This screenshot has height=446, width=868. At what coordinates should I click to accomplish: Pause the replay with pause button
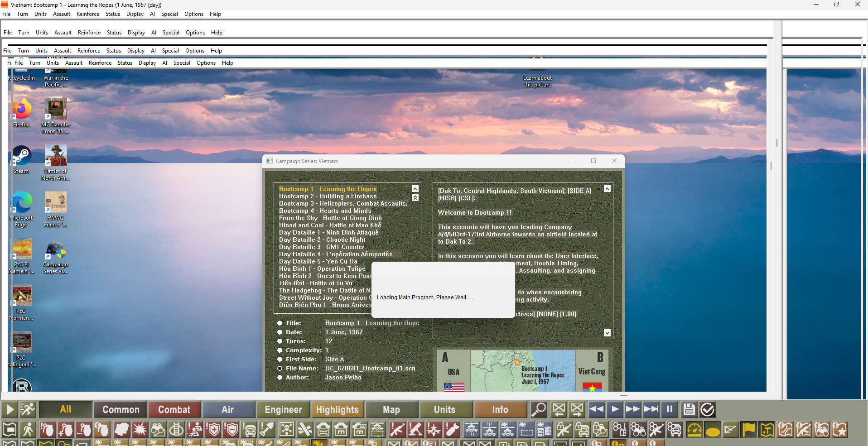tap(669, 409)
